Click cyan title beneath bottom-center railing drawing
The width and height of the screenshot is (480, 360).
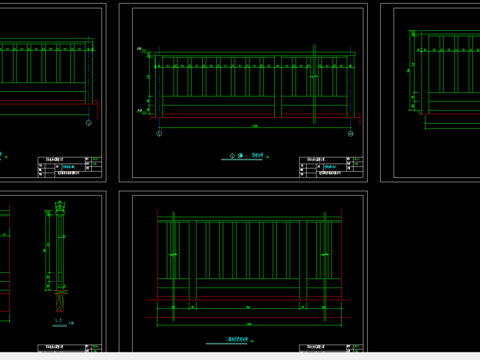[x=237, y=339]
